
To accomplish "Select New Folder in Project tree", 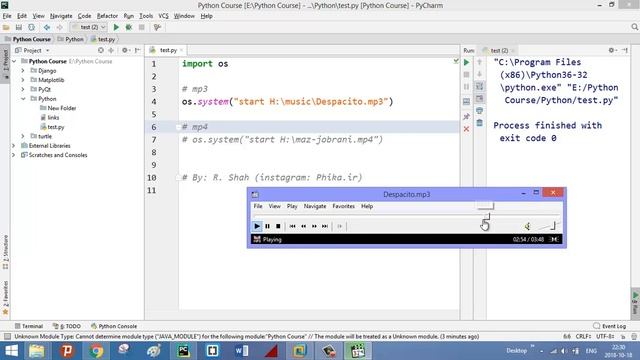I will (58, 108).
